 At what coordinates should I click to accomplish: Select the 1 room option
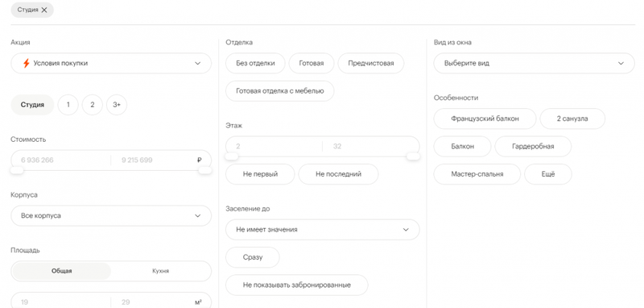68,105
